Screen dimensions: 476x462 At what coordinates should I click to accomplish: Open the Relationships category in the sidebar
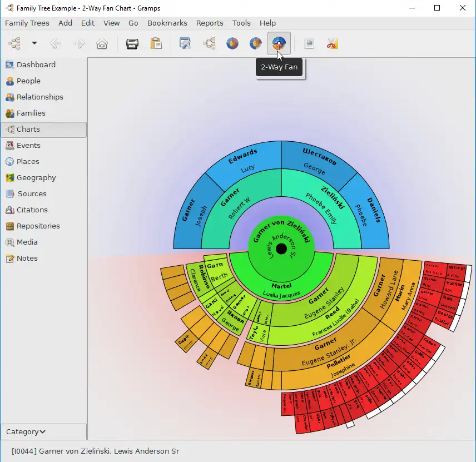(39, 97)
